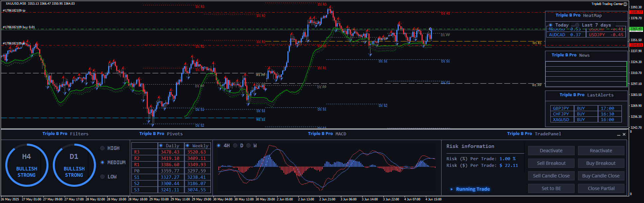Click the H4 bullish trend gauge
Viewport: 644px width, 203px height.
click(27, 165)
